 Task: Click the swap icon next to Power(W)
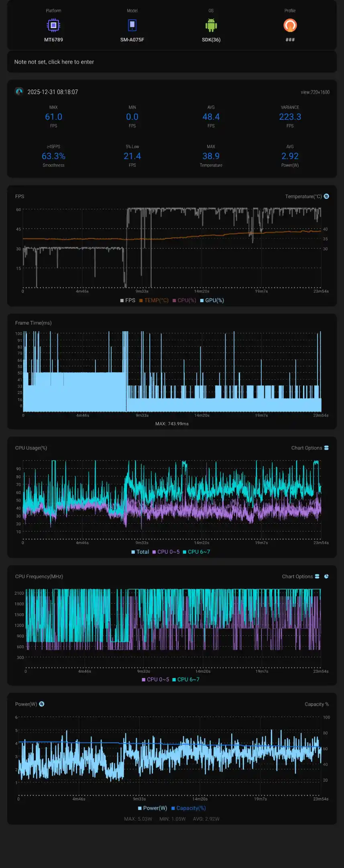[x=42, y=704]
